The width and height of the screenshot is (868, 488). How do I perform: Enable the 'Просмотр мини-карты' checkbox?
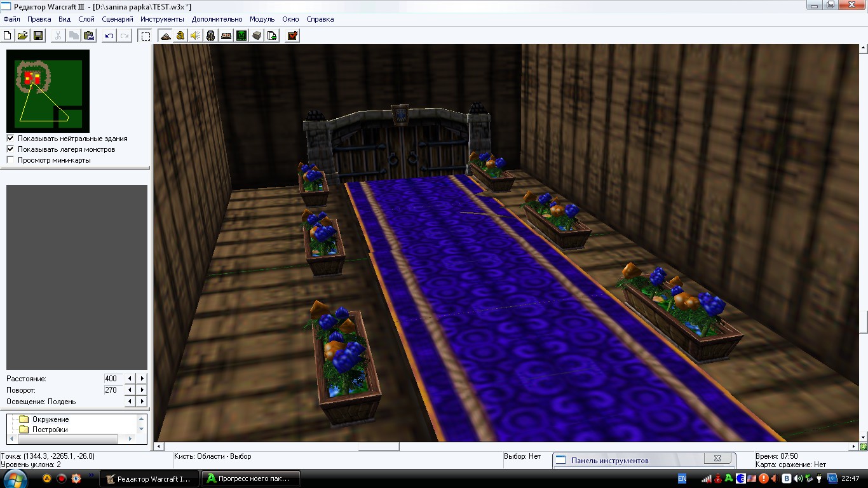click(10, 160)
